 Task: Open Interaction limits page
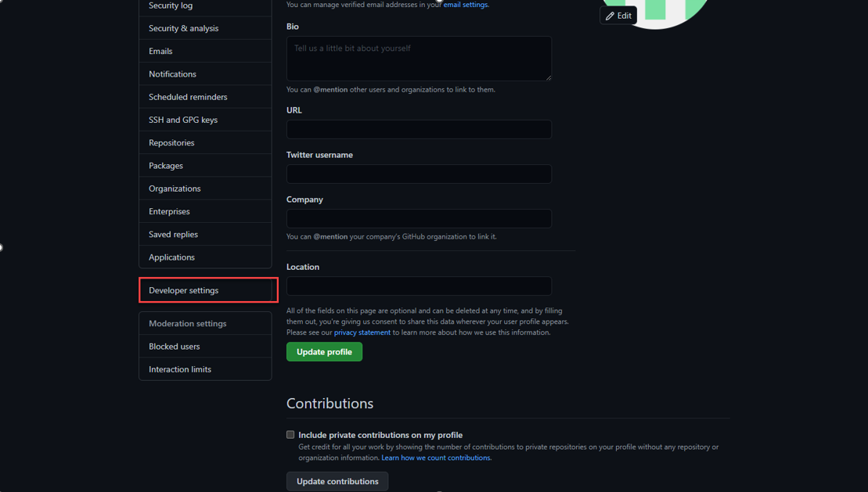pos(205,369)
